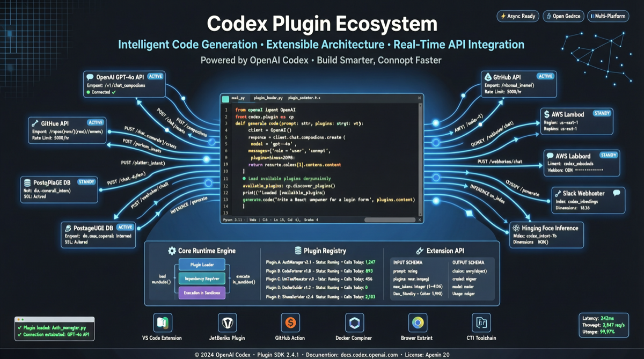
Task: Select the Dependency Resolver block
Action: click(201, 279)
